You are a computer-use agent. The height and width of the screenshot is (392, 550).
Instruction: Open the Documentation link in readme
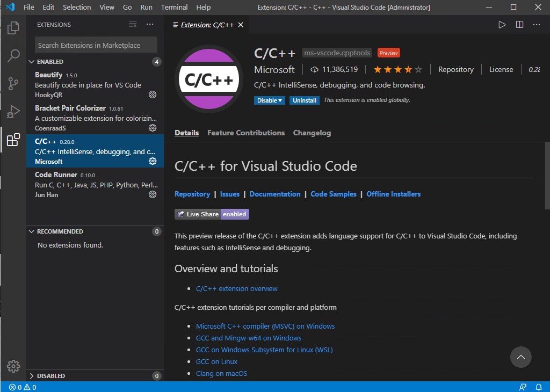[275, 194]
